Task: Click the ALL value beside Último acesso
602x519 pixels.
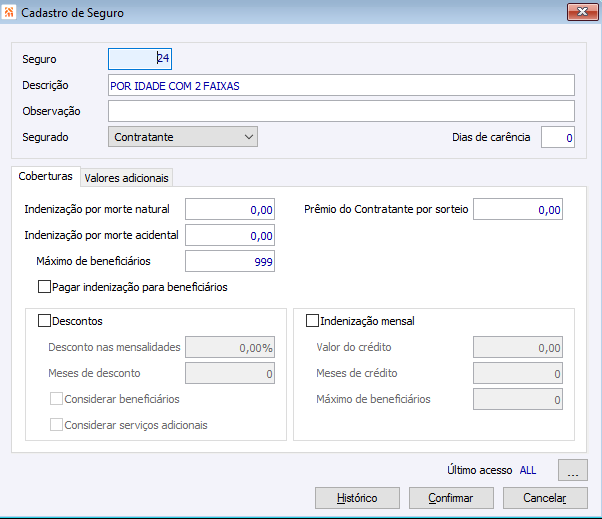Action: click(x=528, y=470)
